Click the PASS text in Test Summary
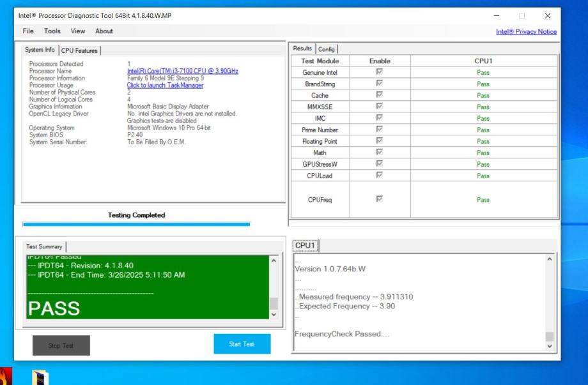This screenshot has width=588, height=385. (54, 308)
